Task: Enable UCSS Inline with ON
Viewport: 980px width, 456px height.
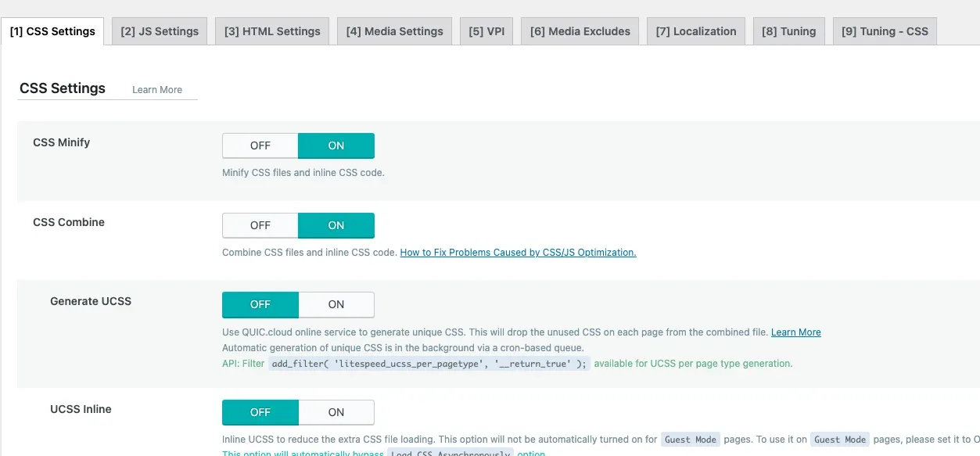Action: [x=336, y=412]
